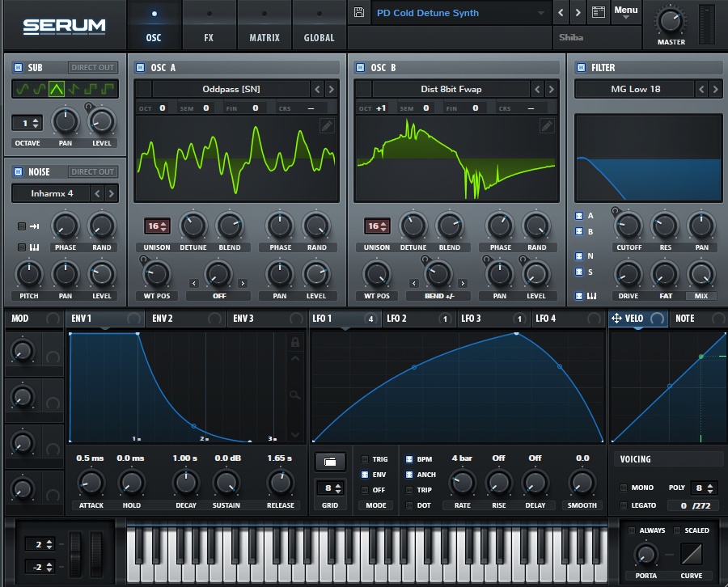Select the sawtooth wave shape in SUB
The height and width of the screenshot is (587, 728).
tap(74, 89)
